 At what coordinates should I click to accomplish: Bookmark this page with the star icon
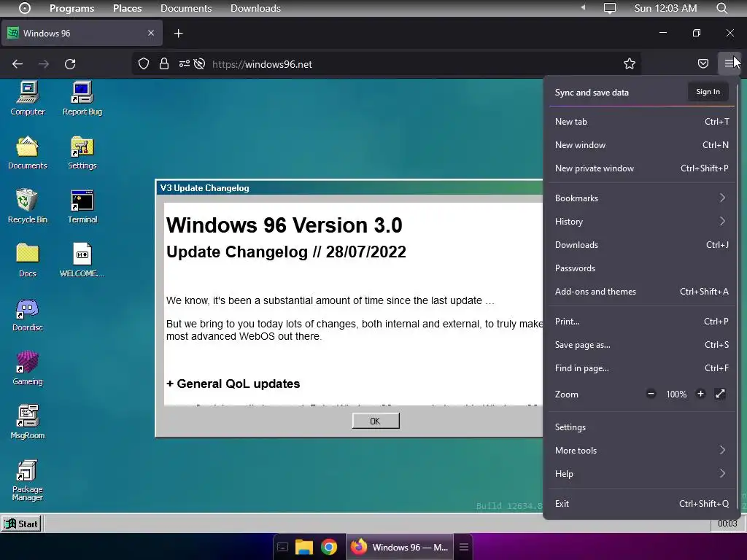click(x=630, y=64)
